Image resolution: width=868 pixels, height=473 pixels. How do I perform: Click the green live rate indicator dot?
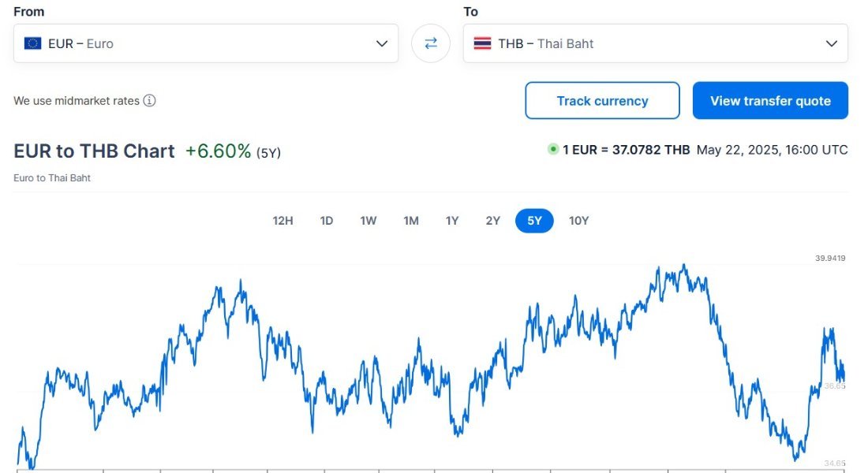tap(552, 149)
